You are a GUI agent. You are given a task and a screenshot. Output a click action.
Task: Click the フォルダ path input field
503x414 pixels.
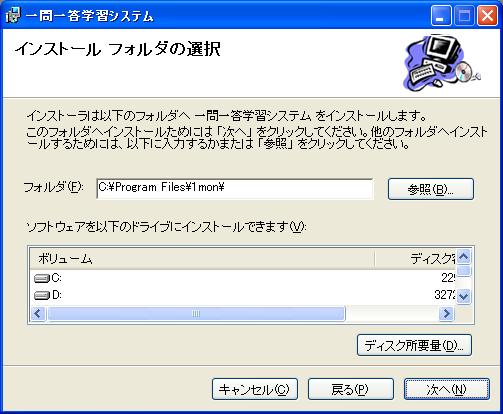235,188
